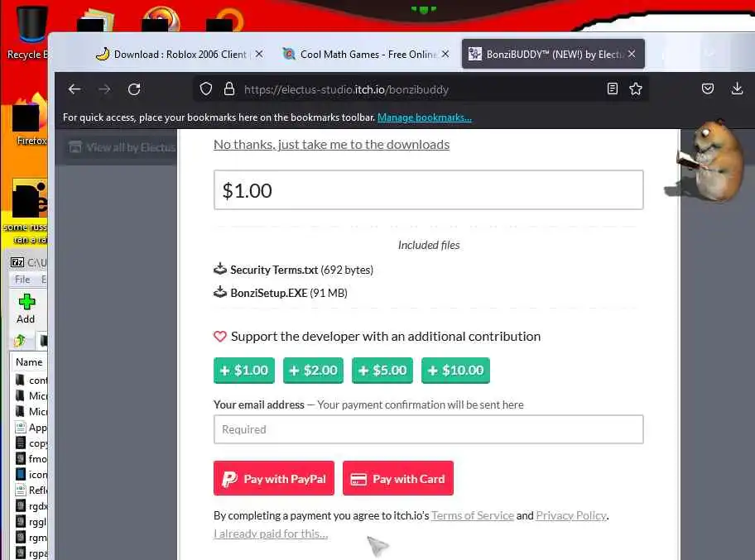The height and width of the screenshot is (560, 755).
Task: Select the 'rgm' file row in 7-Zip list
Action: [x=31, y=538]
